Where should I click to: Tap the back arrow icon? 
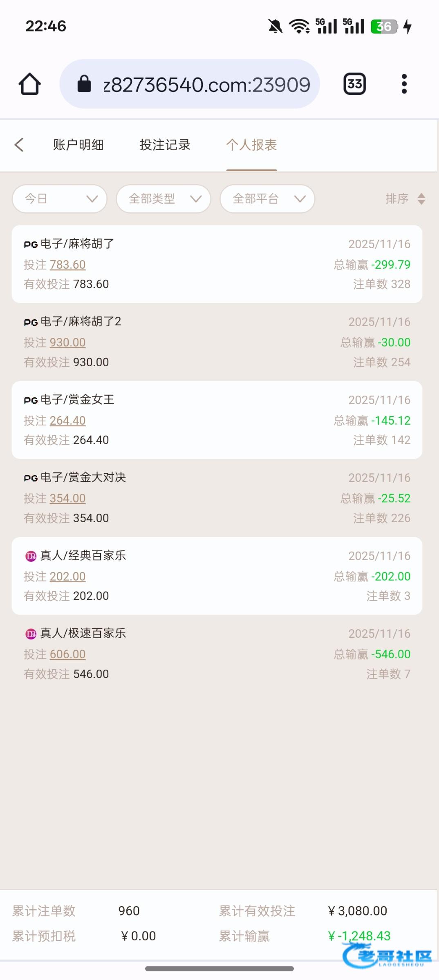point(19,145)
